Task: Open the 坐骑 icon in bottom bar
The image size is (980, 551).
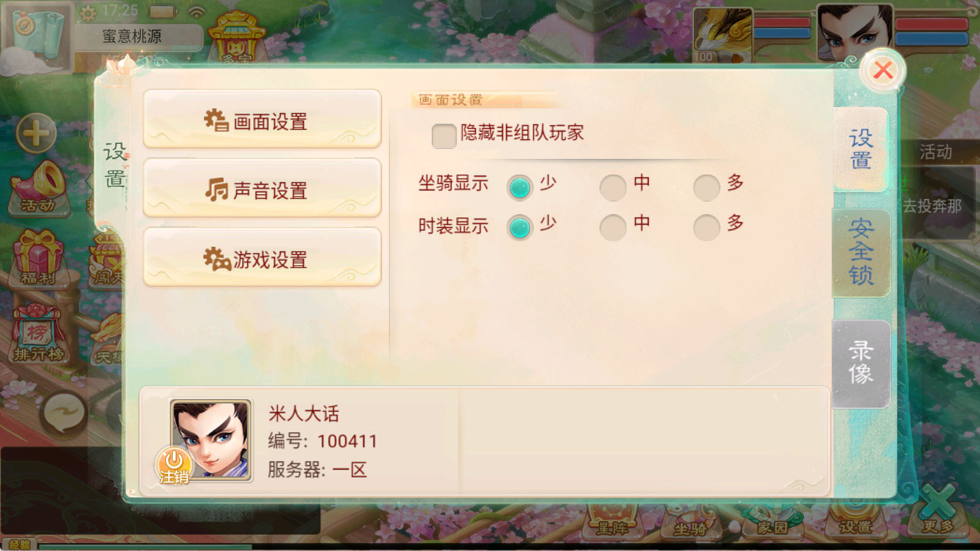Action: click(690, 524)
